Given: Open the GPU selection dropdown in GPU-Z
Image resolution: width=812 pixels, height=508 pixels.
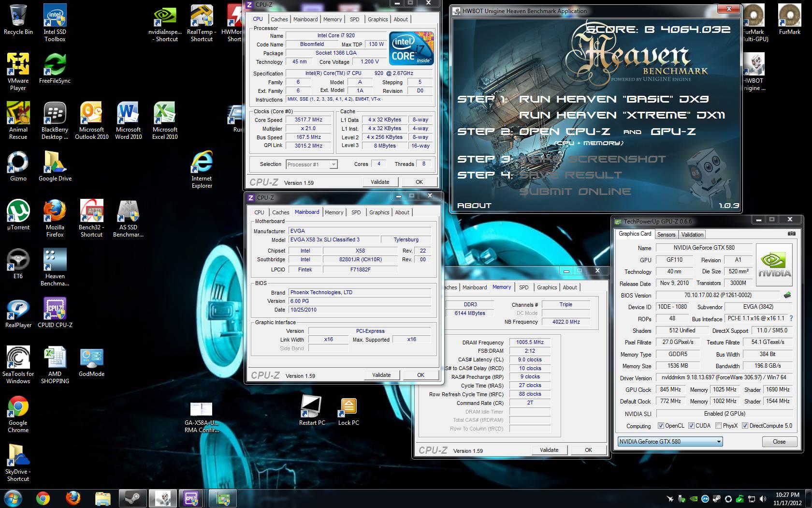Looking at the screenshot, I should (x=670, y=441).
